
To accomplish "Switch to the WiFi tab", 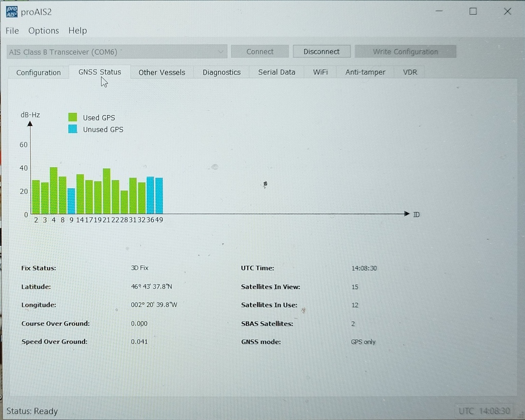I will point(320,72).
